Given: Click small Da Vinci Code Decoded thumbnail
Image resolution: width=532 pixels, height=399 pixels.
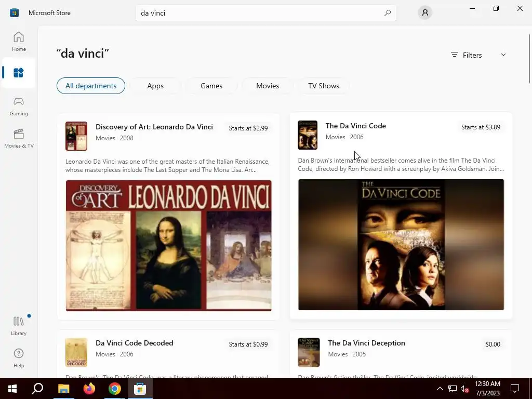Looking at the screenshot, I should [x=76, y=352].
